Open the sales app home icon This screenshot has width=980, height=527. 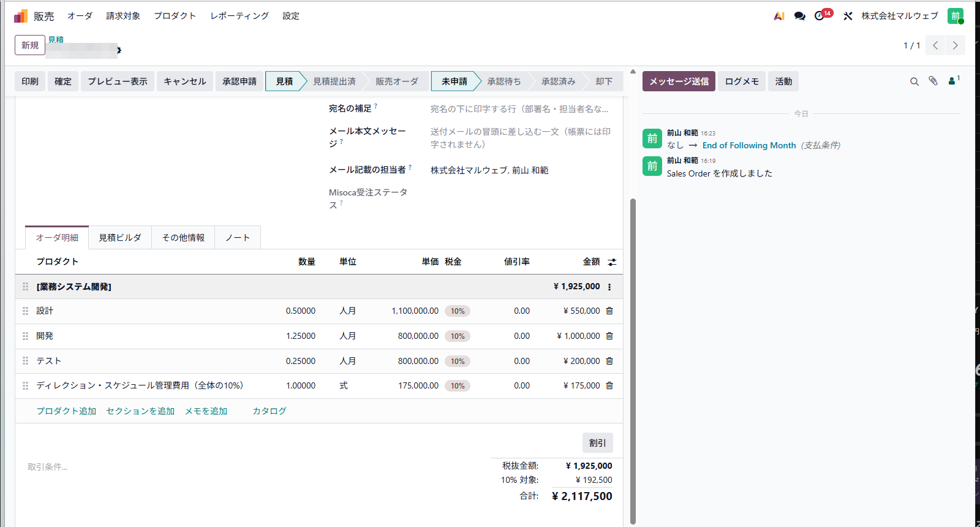[21, 16]
